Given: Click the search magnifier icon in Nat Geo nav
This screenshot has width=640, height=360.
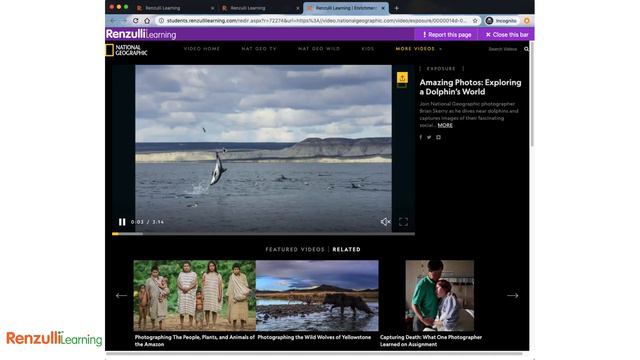Looking at the screenshot, I should (526, 49).
